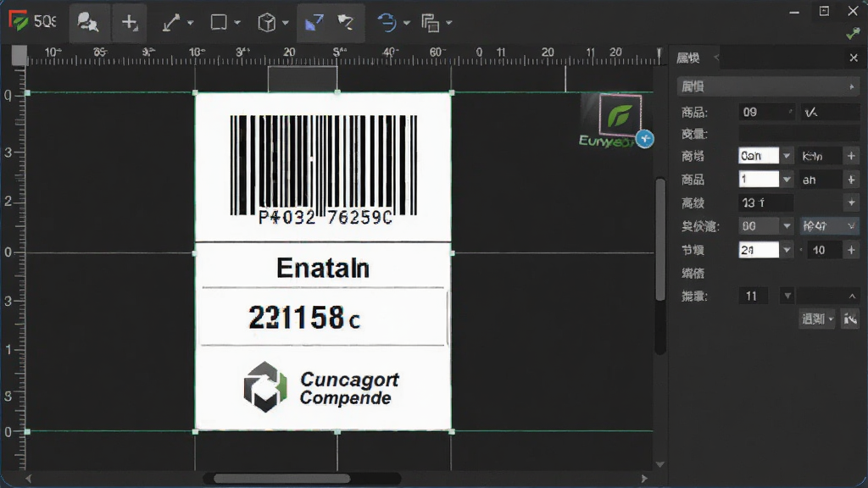868x488 pixels.
Task: Collapse the bottom section with the caret arrow
Action: point(852,297)
